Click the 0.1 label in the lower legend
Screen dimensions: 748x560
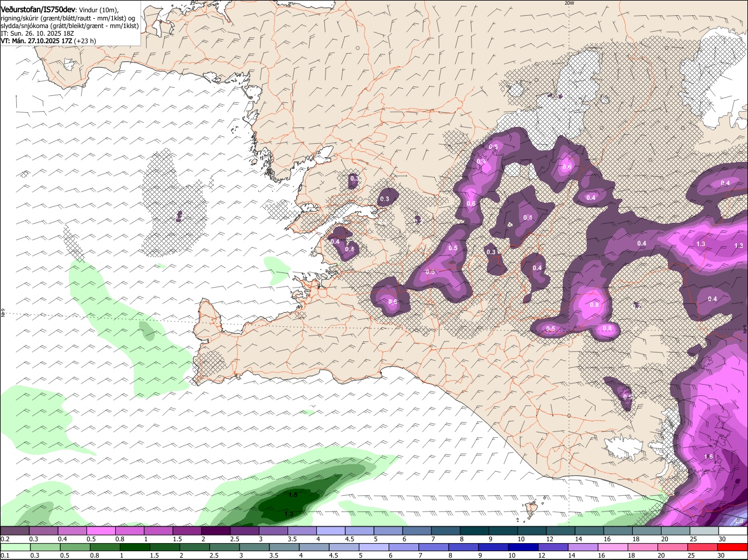tap(4, 555)
